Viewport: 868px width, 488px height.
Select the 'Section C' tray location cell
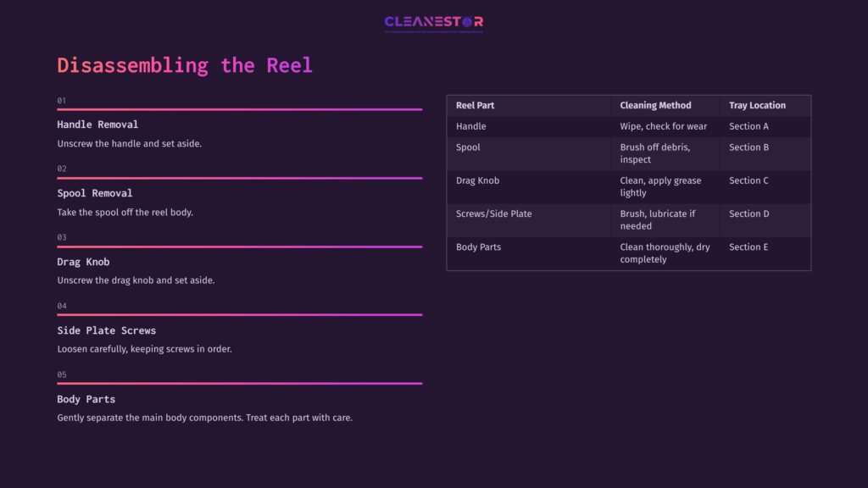748,180
